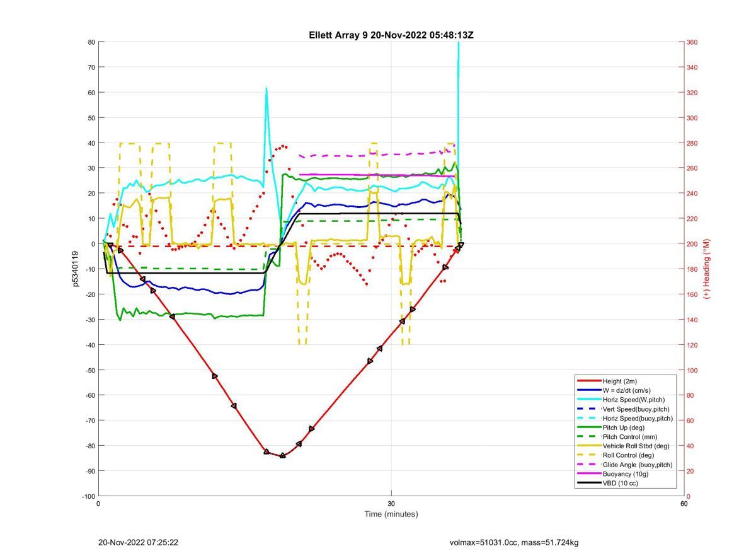Click the left y-axis tick label '40'
The image size is (756, 558).
[x=91, y=143]
